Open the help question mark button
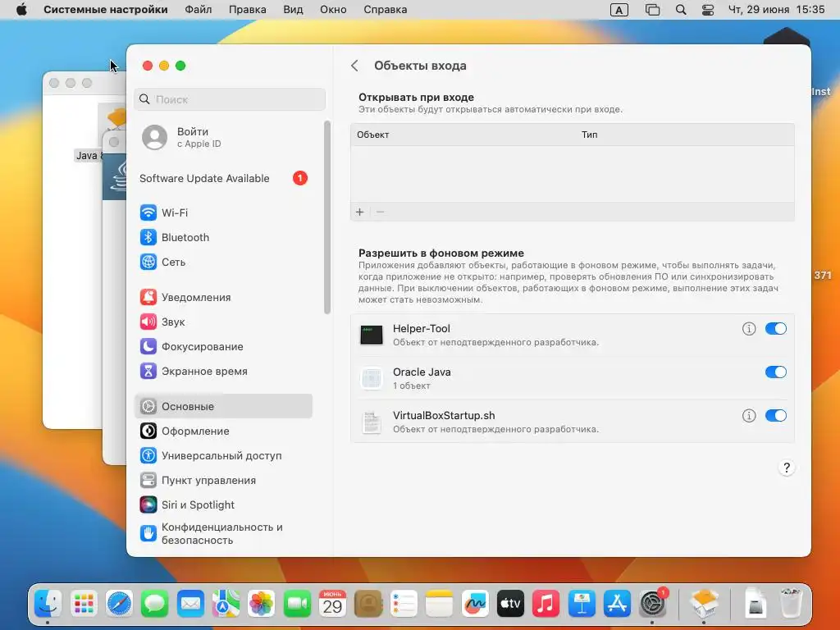The width and height of the screenshot is (840, 630). 787,468
